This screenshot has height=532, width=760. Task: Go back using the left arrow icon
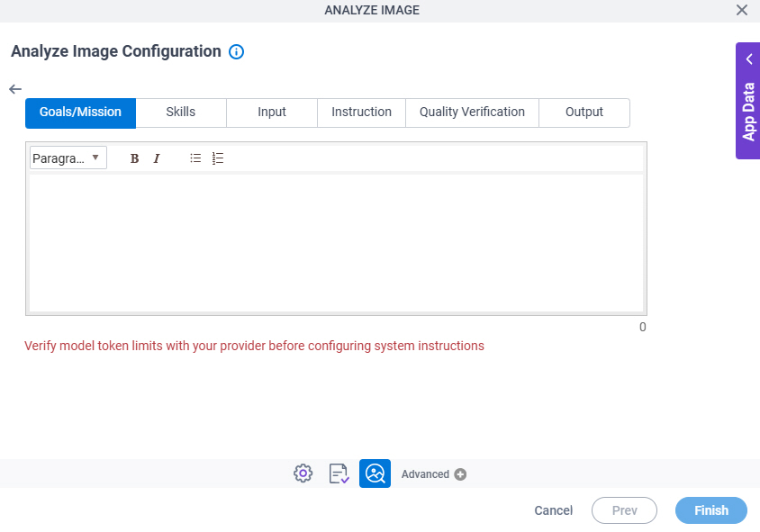(x=15, y=89)
